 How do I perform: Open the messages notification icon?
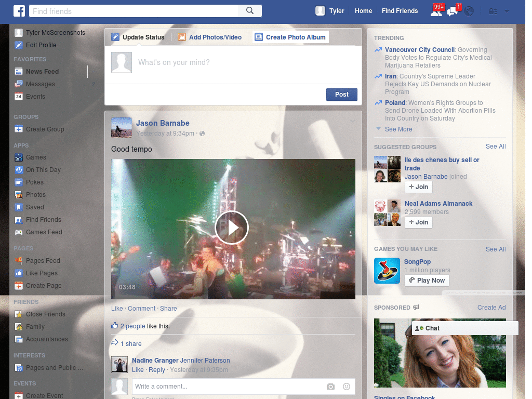coord(453,11)
